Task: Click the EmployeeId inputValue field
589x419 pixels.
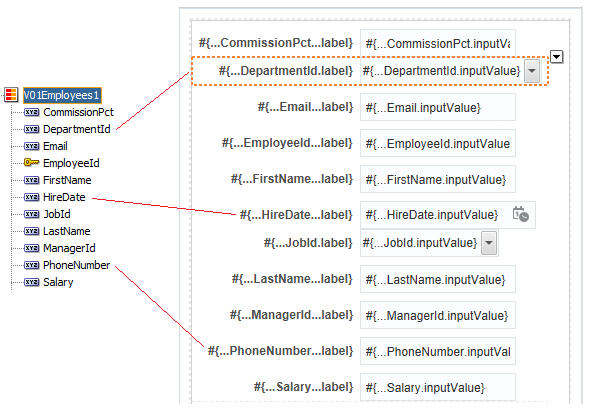Action: pyautogui.click(x=438, y=143)
